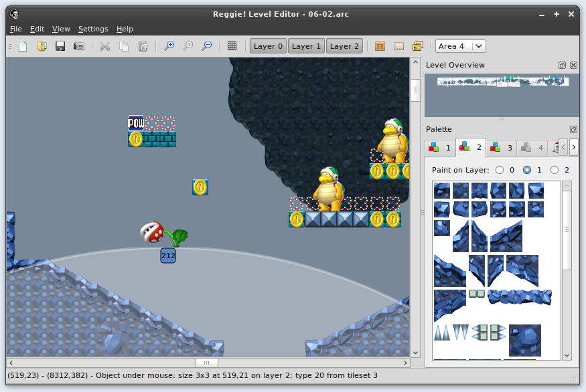
Task: Zoom in using the magnifier plus icon
Action: [169, 46]
